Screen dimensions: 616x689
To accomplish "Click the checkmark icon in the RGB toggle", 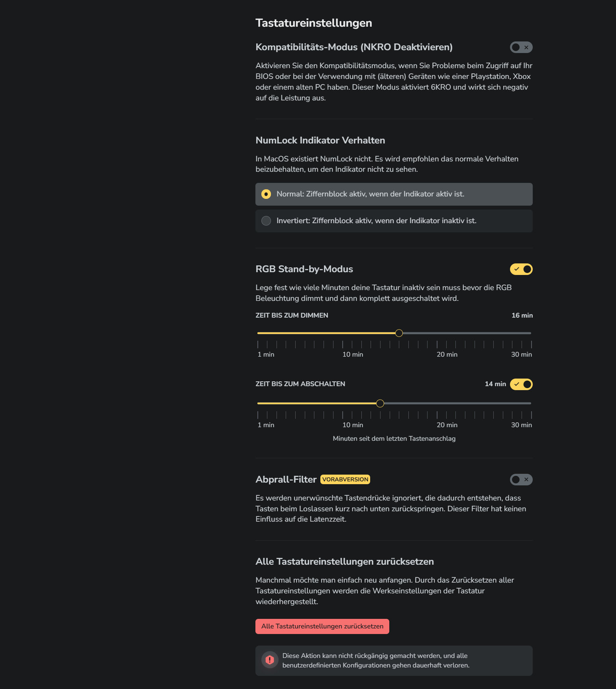I will pyautogui.click(x=516, y=269).
